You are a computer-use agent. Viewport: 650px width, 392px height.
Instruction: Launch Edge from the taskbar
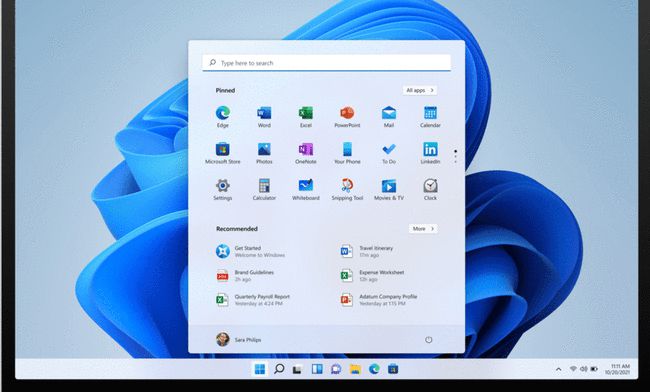pyautogui.click(x=374, y=369)
